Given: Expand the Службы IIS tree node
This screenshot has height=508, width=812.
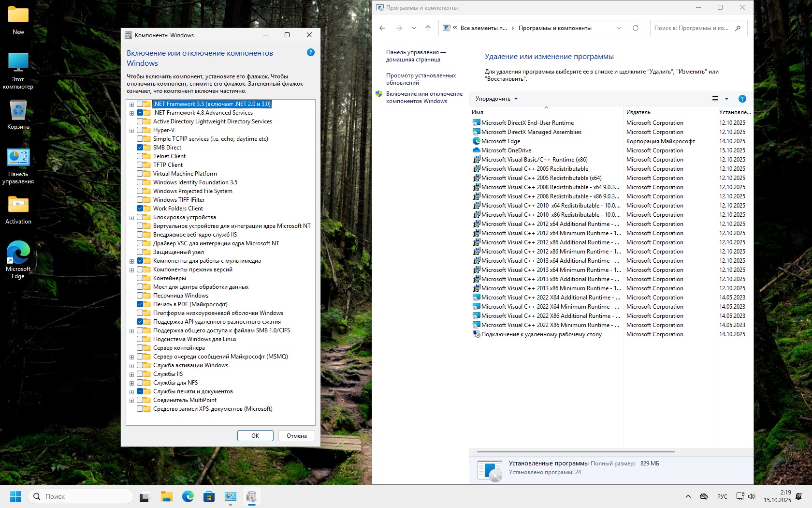Looking at the screenshot, I should pos(131,374).
